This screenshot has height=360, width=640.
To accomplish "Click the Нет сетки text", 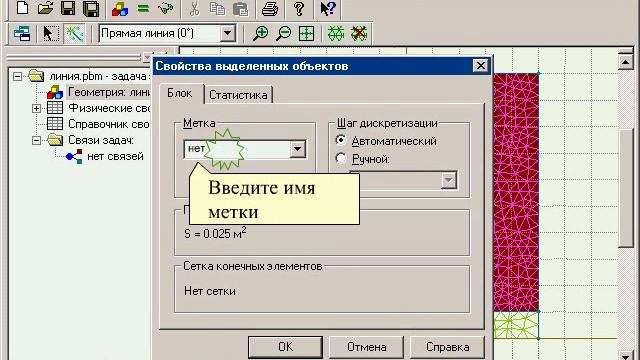I will coord(210,291).
